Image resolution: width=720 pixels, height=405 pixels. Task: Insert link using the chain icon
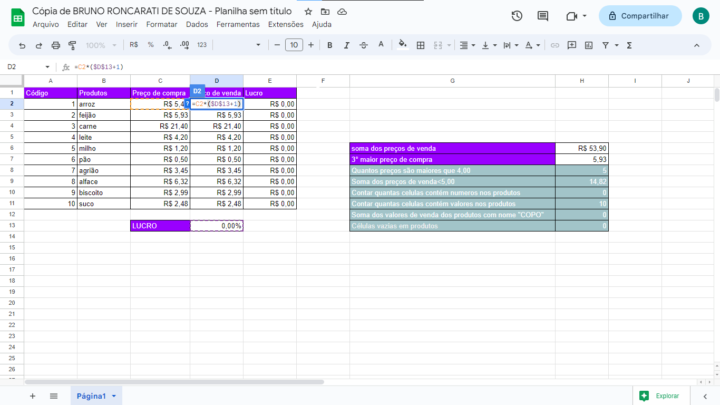coord(555,45)
